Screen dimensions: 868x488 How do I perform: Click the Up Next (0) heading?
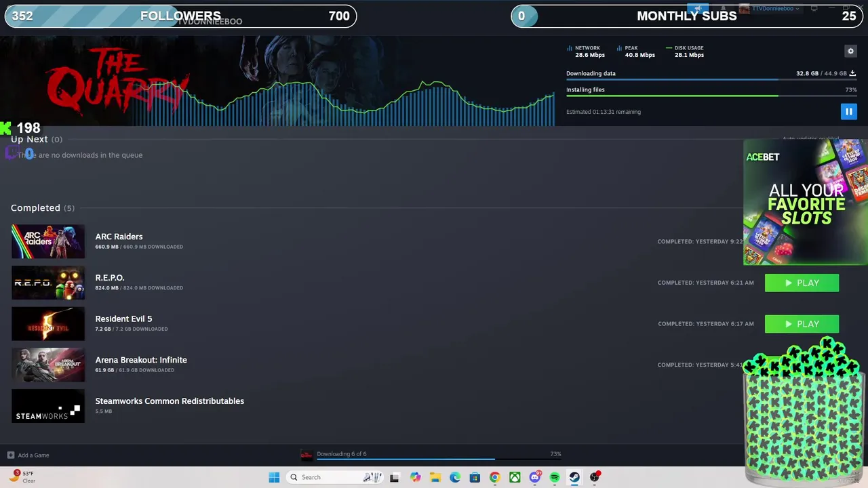37,139
